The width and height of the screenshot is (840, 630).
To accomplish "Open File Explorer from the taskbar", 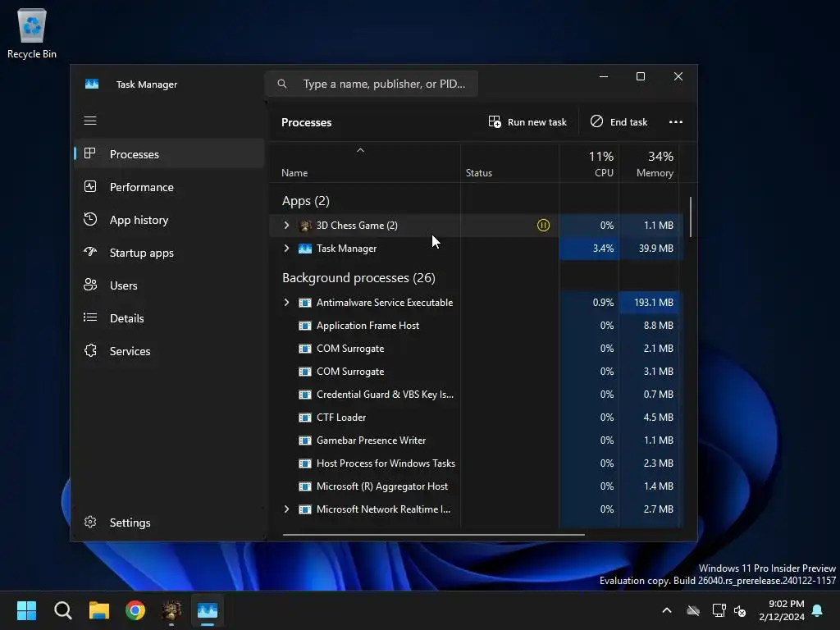I will click(x=99, y=610).
